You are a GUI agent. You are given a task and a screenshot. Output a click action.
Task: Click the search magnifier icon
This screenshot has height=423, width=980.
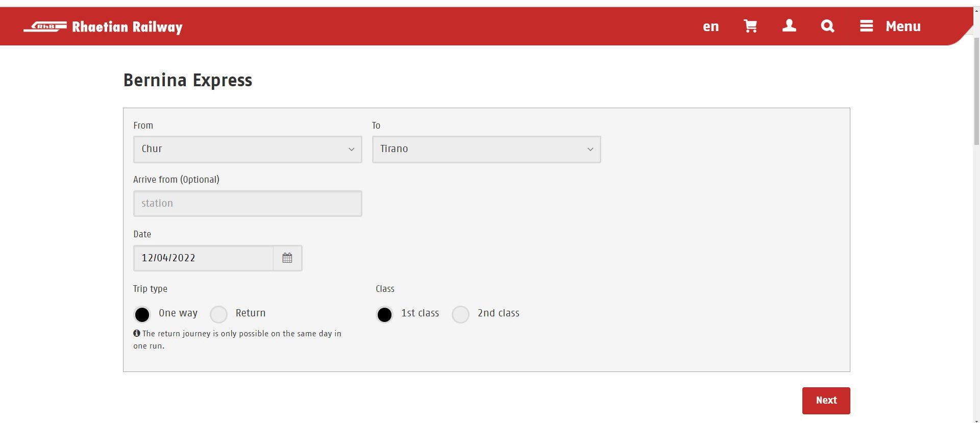tap(827, 26)
